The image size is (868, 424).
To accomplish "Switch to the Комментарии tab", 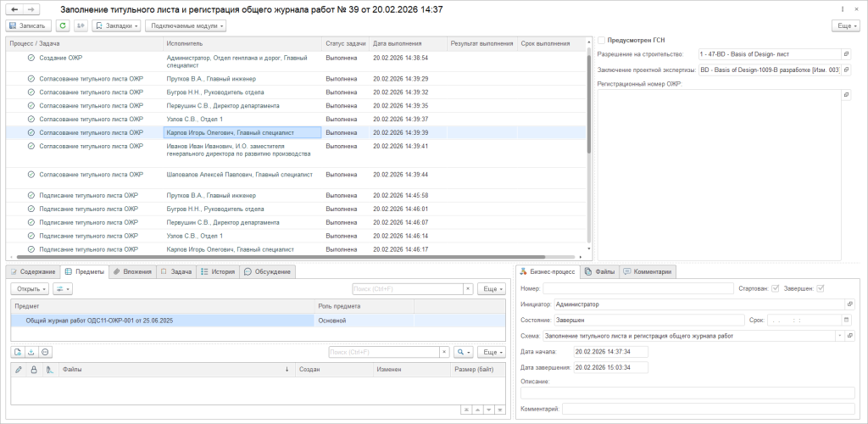I will tap(647, 271).
